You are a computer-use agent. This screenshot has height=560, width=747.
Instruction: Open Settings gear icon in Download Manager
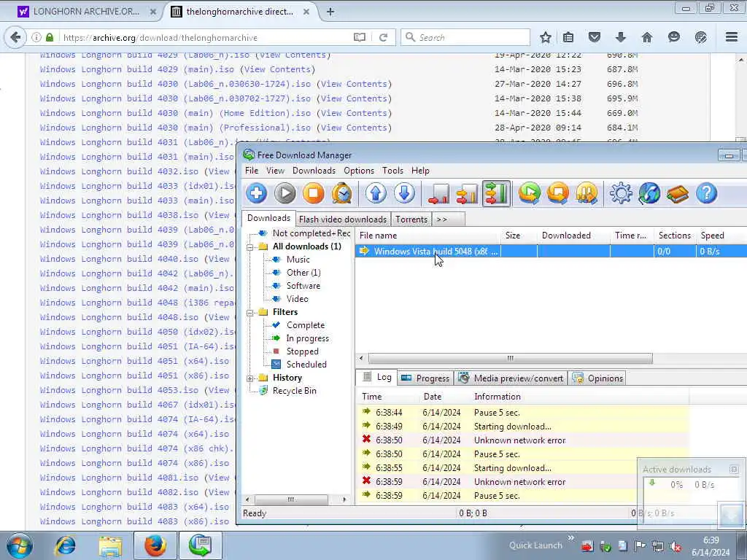(x=621, y=194)
